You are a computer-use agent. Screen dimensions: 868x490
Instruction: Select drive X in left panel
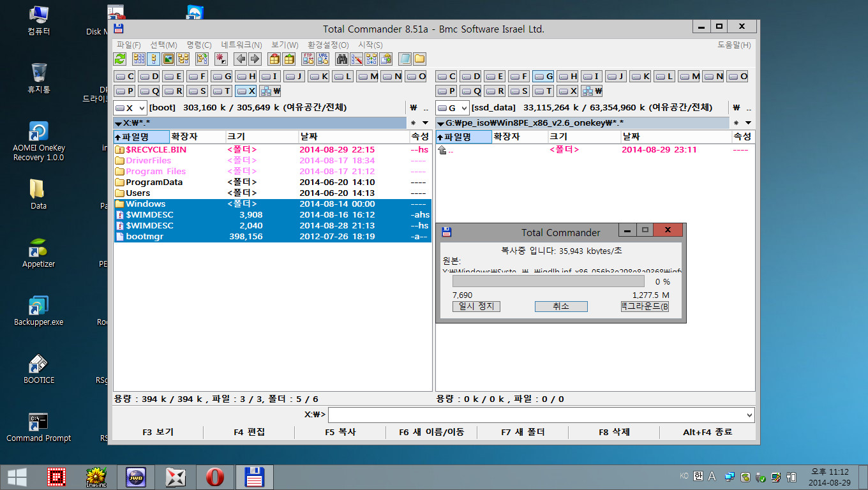[x=246, y=91]
